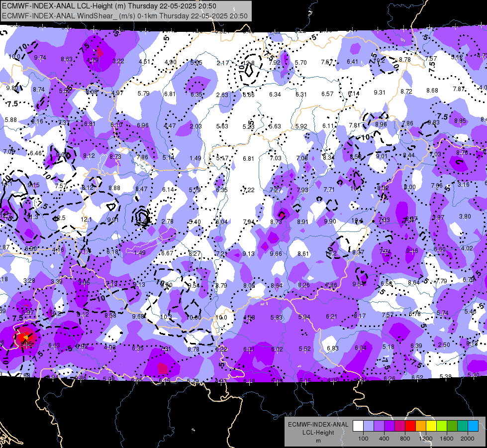Click the 12.8 wind shear value

click(248, 63)
